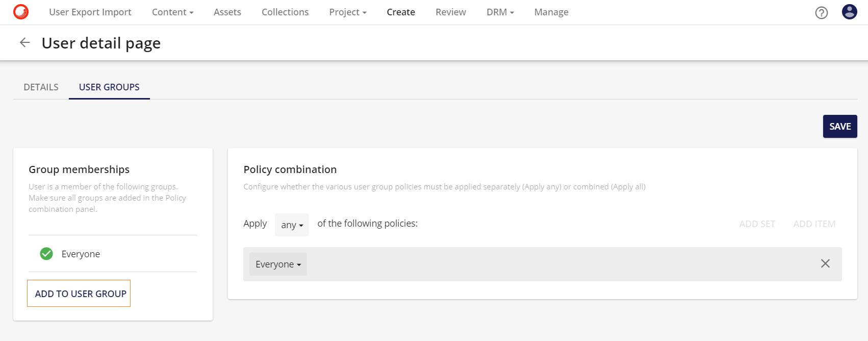Click the 'User detail page' heading

coord(101,43)
